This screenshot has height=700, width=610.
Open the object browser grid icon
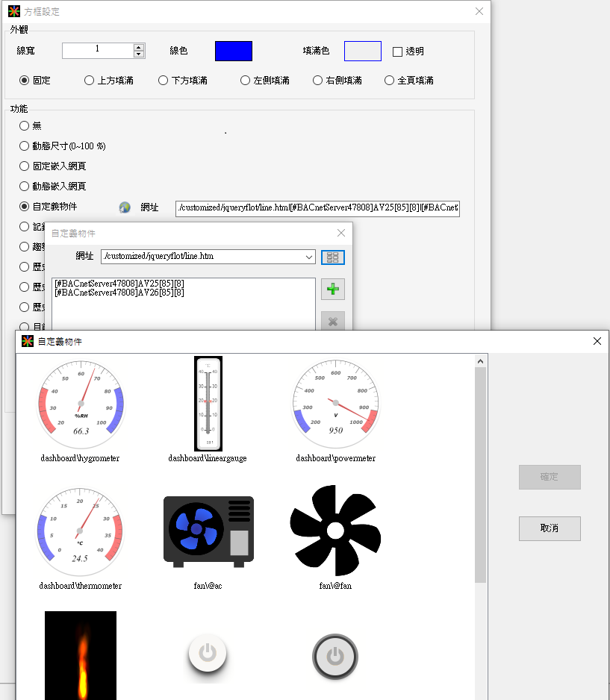pos(333,257)
